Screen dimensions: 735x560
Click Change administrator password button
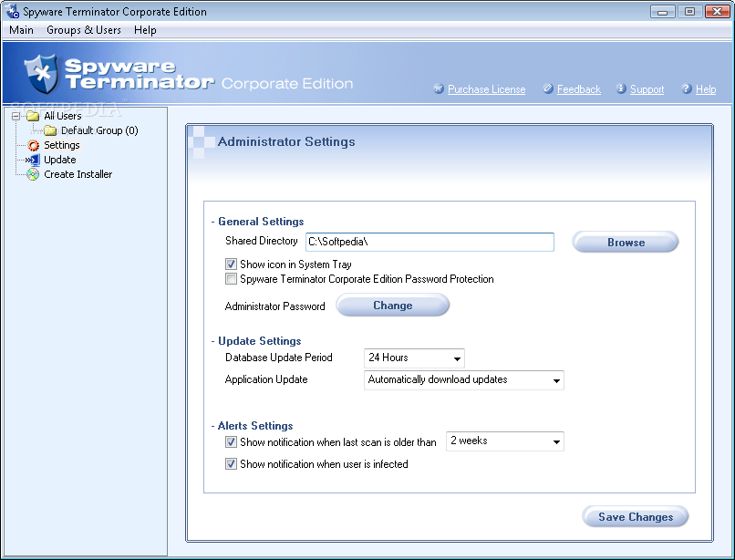tap(393, 306)
